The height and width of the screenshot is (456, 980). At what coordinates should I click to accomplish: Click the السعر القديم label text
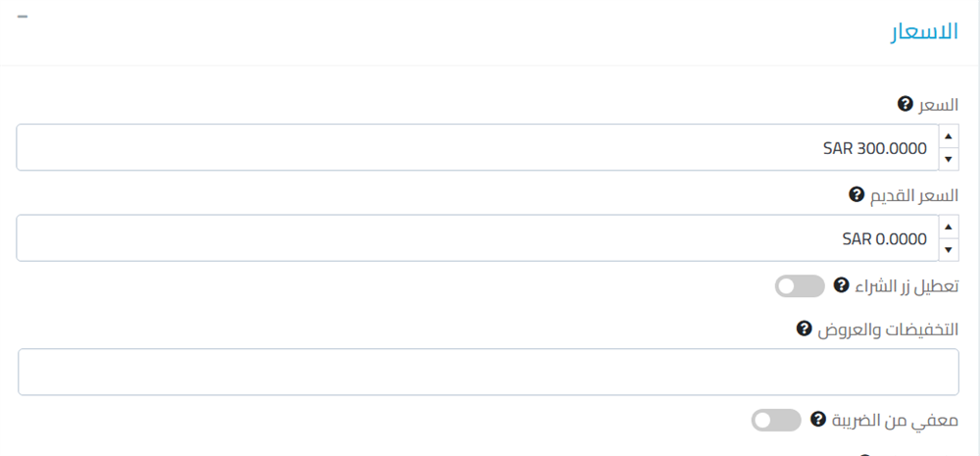[914, 195]
